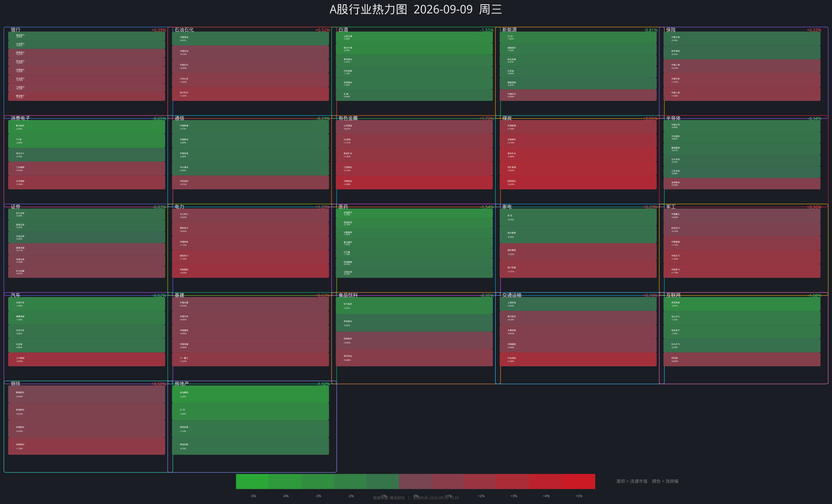The height and width of the screenshot is (504, 832).
Task: Click the -5% green legend swatch
Action: (252, 481)
